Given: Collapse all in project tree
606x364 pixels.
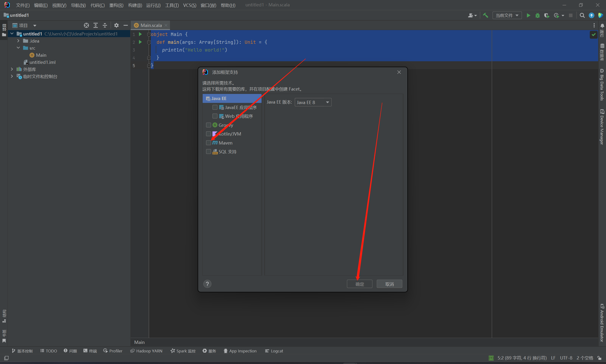Looking at the screenshot, I should 105,25.
